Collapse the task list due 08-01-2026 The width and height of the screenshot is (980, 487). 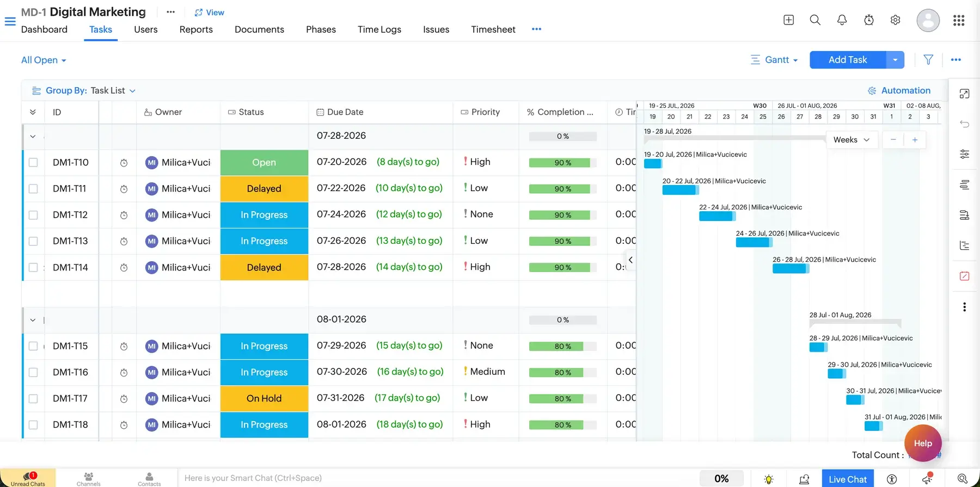point(33,320)
